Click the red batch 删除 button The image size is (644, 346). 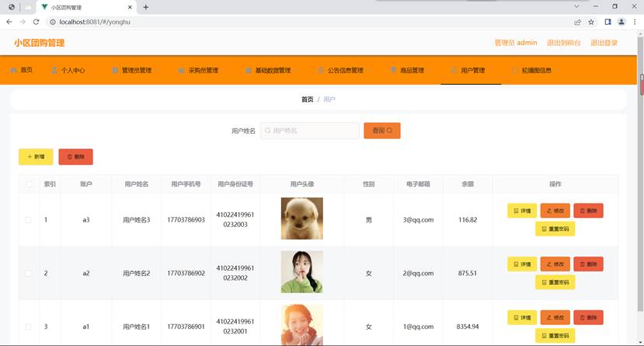click(75, 156)
